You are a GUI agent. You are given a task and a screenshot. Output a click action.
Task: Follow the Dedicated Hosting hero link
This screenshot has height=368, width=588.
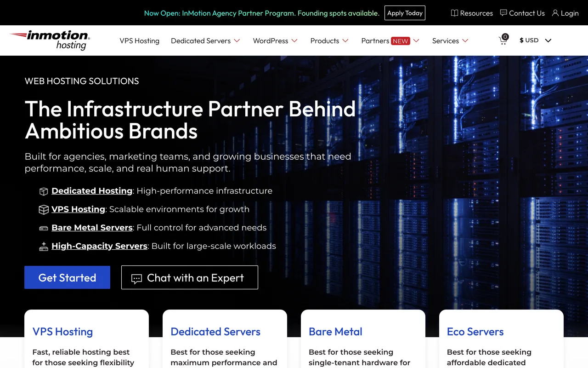[x=92, y=191]
